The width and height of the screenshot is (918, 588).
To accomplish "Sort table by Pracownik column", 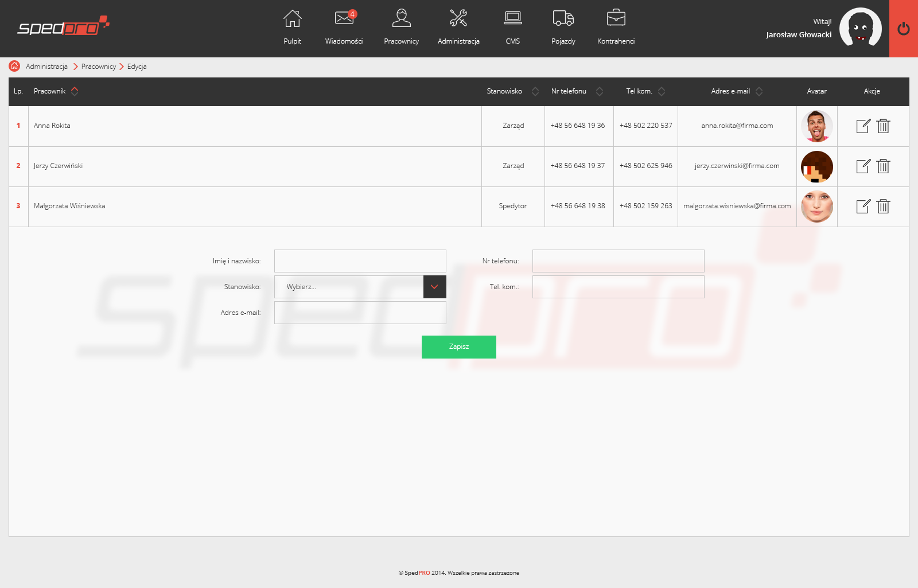I will [75, 91].
